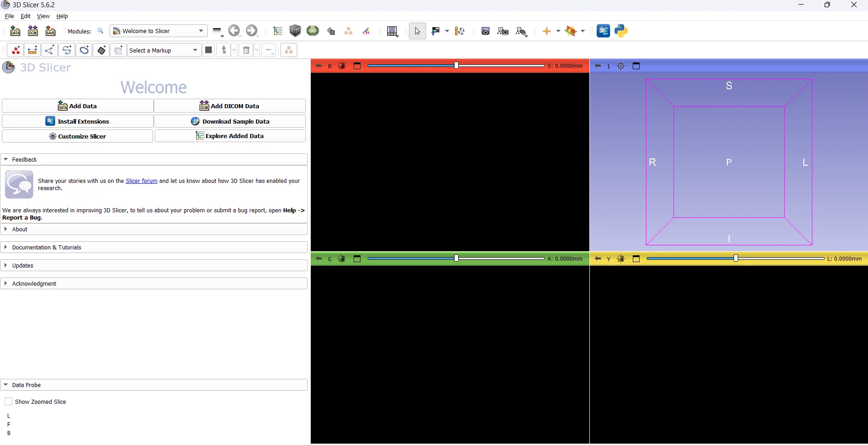The height and width of the screenshot is (445, 868).
Task: Create a new ROI box markup
Action: (119, 50)
